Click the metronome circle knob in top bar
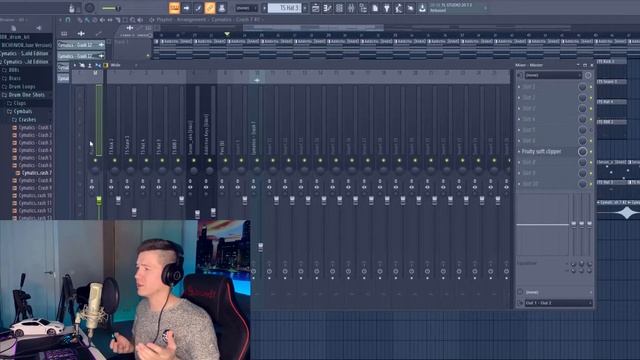This screenshot has width=640, height=360. tap(90, 8)
